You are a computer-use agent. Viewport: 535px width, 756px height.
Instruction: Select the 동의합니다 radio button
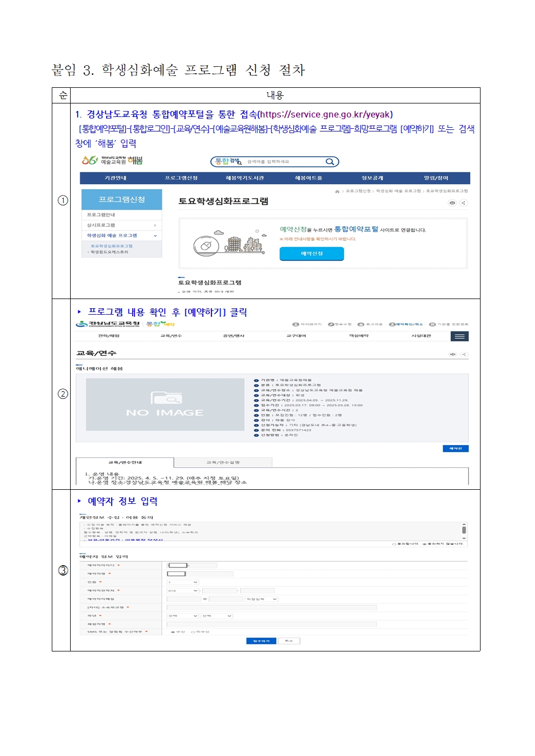click(x=394, y=544)
